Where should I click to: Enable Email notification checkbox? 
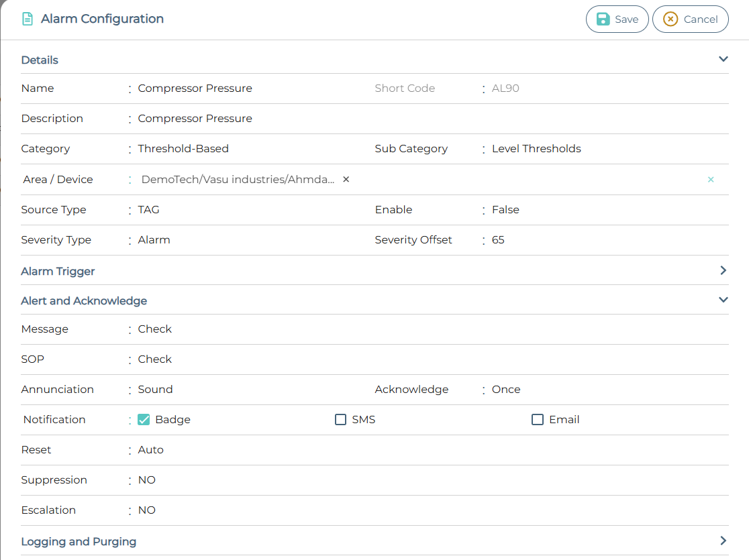[x=538, y=420]
